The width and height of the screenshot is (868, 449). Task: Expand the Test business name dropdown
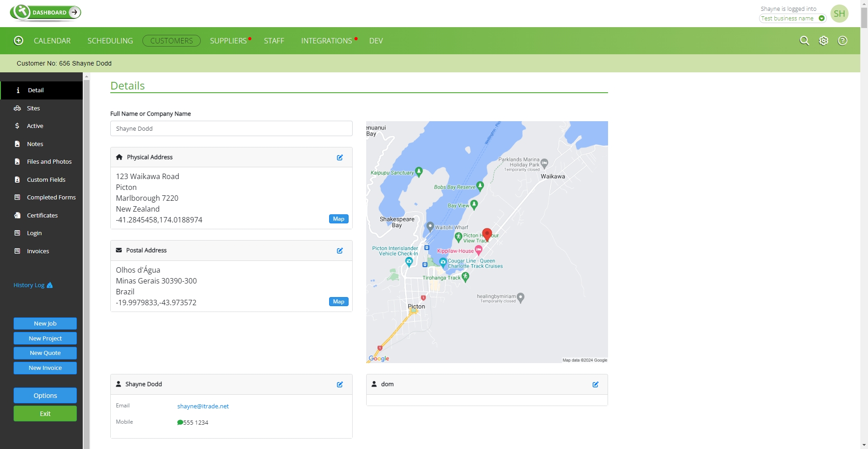(x=822, y=18)
